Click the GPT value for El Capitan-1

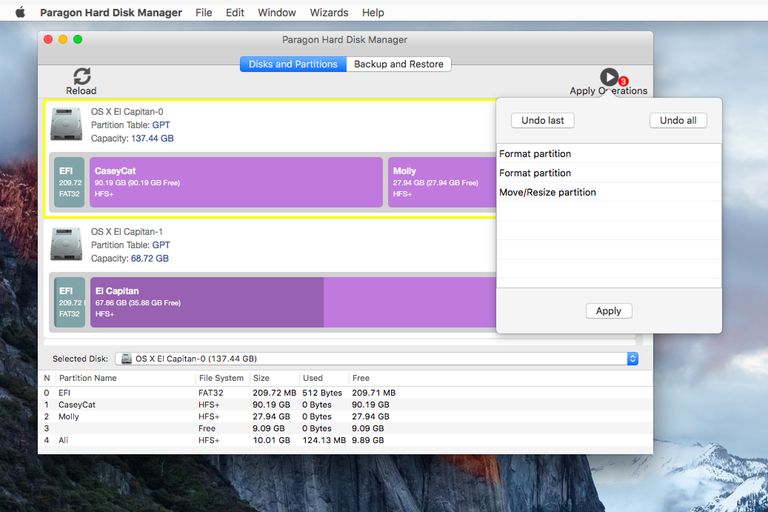[161, 245]
